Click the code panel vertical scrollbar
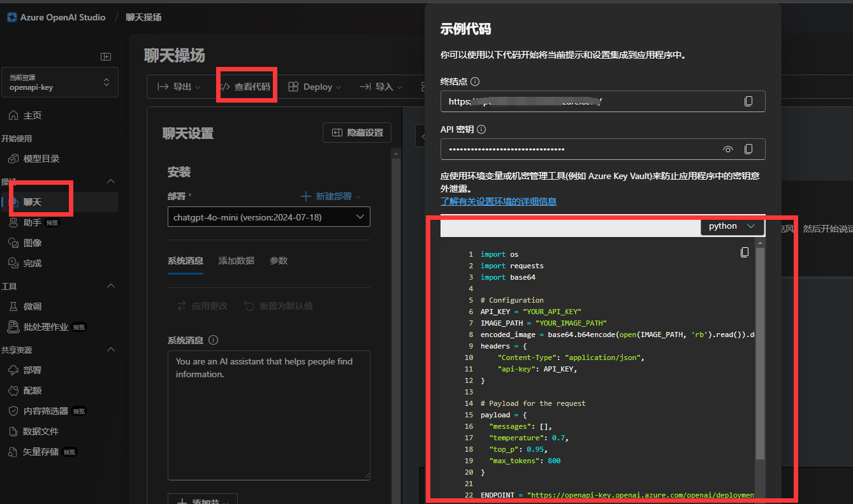Image resolution: width=853 pixels, height=504 pixels. [760, 354]
